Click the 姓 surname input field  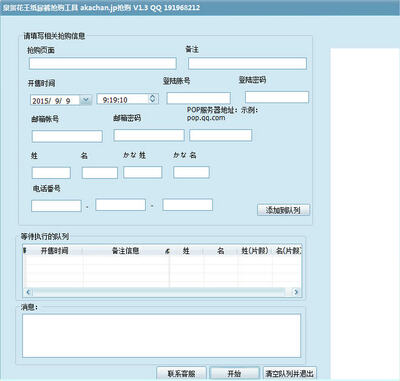51,173
